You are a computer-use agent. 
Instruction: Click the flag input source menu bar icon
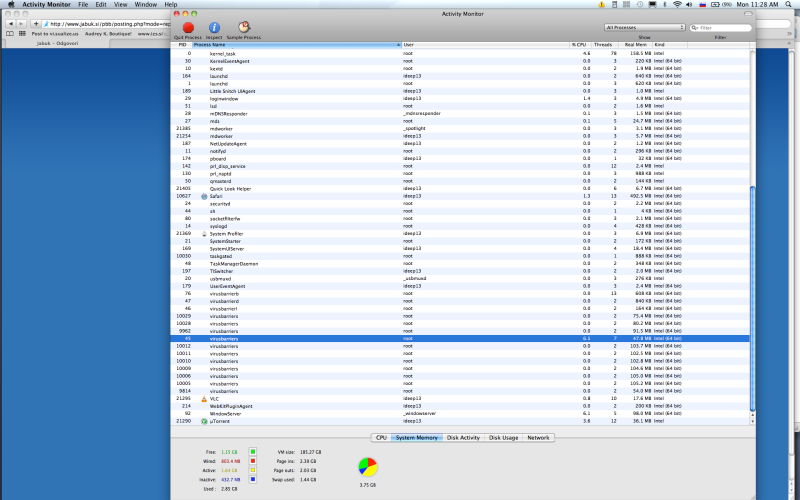tap(702, 4)
